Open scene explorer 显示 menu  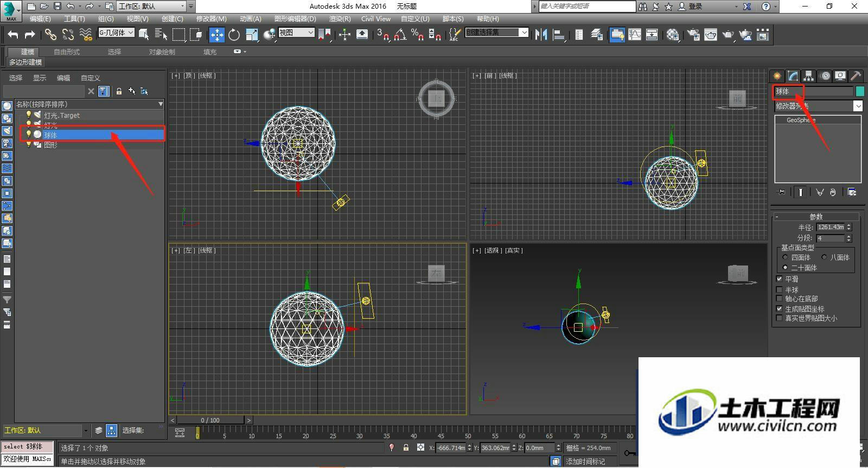(40, 78)
